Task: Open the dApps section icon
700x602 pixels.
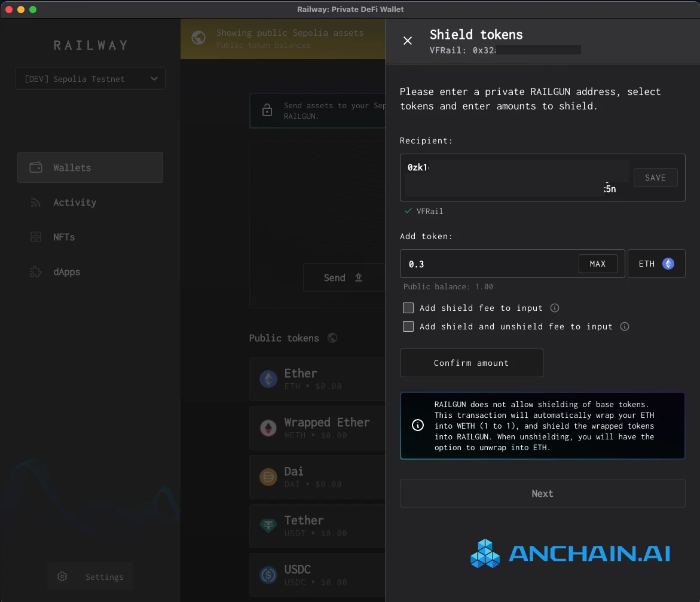Action: pos(36,271)
